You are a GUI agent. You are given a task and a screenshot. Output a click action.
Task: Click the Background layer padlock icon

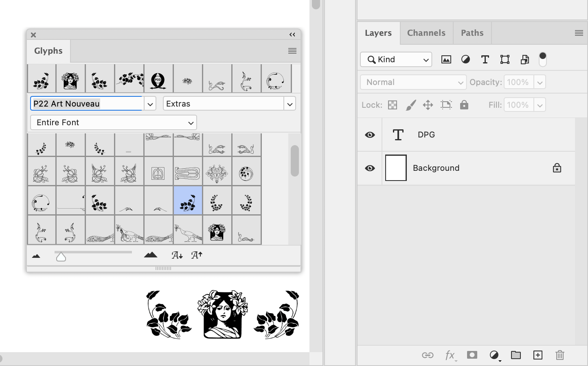pyautogui.click(x=557, y=168)
